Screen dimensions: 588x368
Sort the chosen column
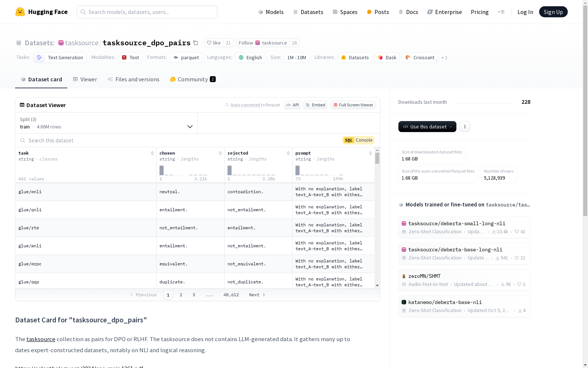point(220,153)
